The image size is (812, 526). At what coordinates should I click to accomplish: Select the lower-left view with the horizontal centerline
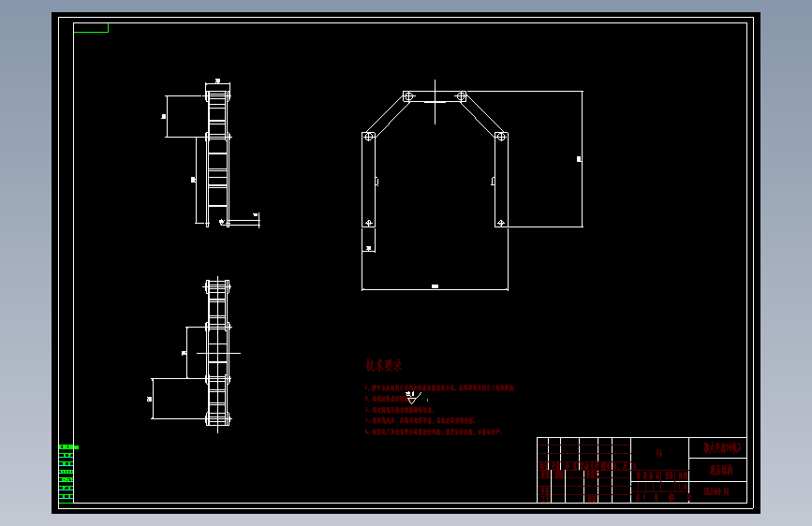point(216,355)
